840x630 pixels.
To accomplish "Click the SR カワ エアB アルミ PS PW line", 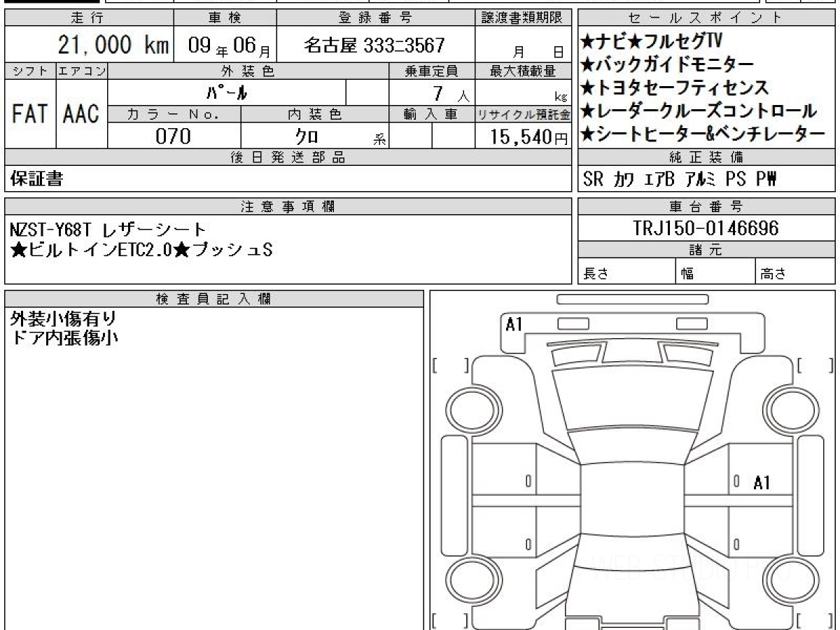I will coord(680,180).
